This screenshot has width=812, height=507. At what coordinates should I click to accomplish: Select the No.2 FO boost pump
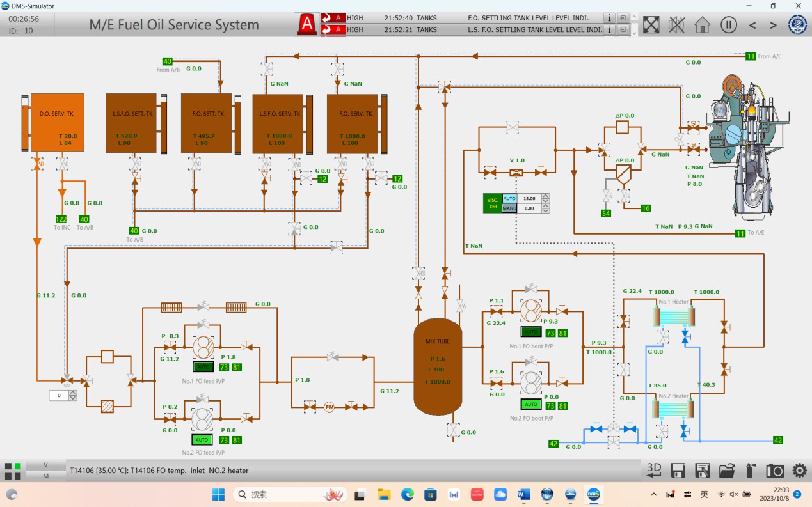click(531, 382)
